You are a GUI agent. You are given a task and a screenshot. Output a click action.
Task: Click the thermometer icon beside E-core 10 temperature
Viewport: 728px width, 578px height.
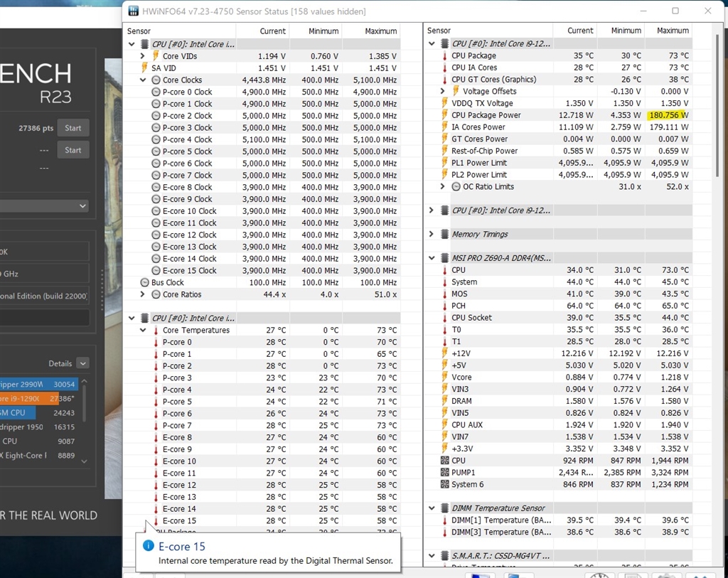tap(156, 461)
